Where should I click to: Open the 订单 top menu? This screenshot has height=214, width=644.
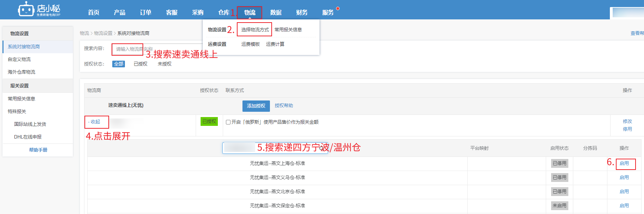pos(146,13)
